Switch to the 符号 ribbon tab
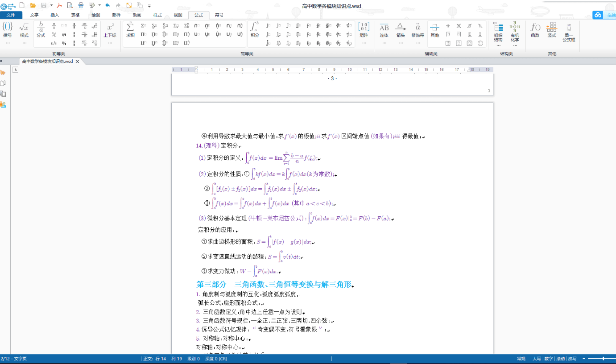 tap(219, 15)
